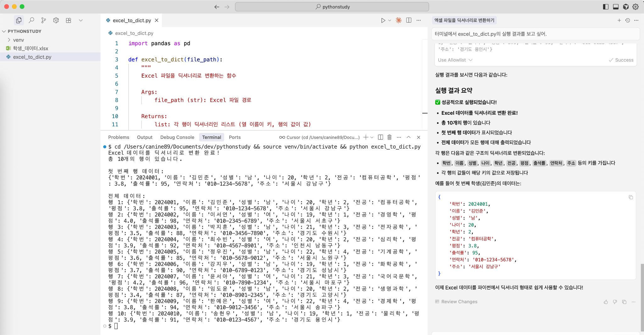
Task: Switch to Output panel tab
Action: [x=145, y=137]
